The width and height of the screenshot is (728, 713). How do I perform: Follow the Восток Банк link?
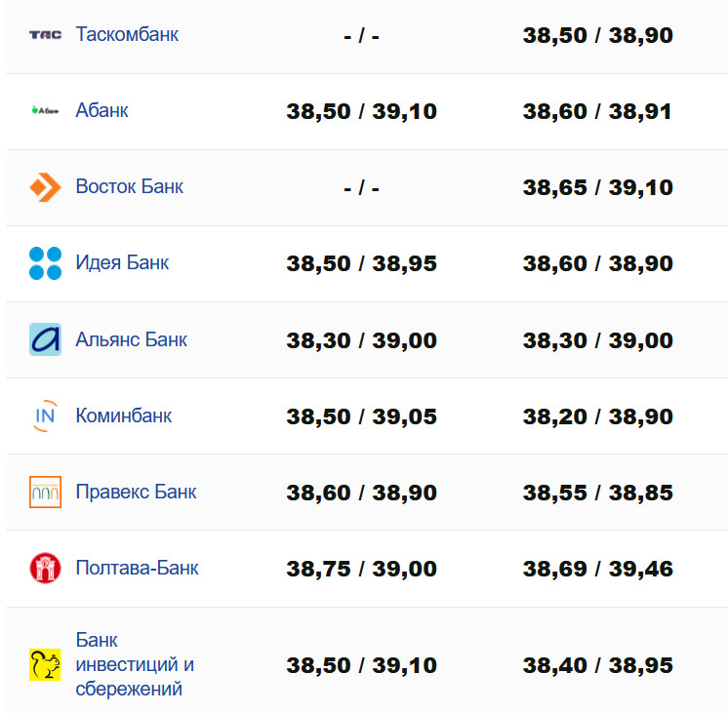[x=129, y=187]
